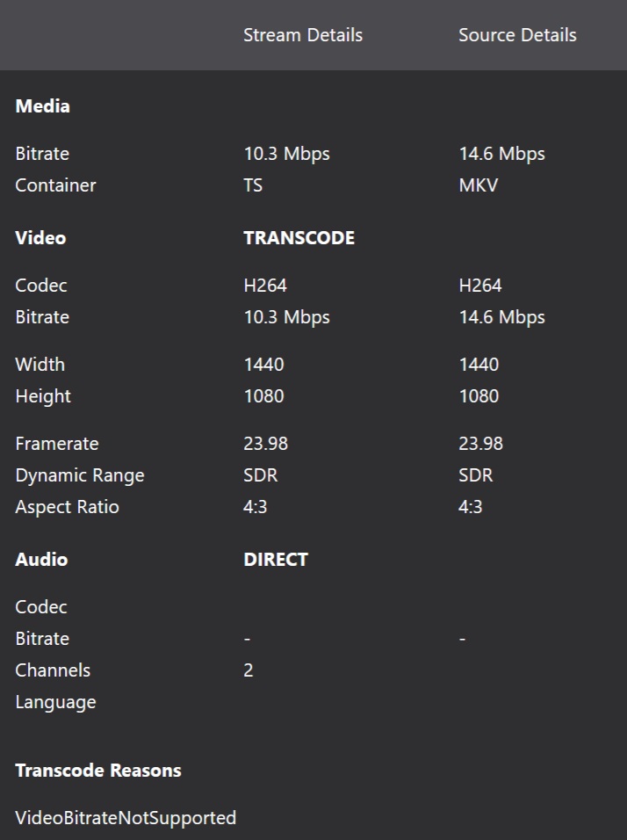Select the TS container value
Viewport: 627px width, 840px height.
tap(253, 185)
